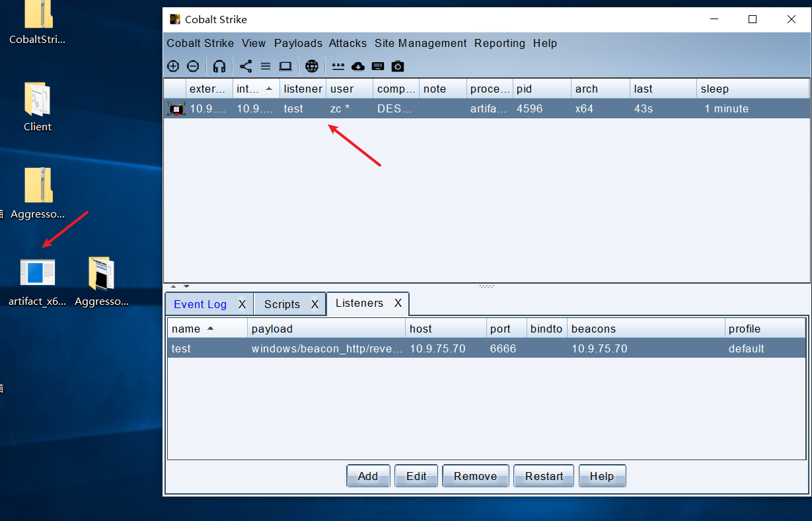Sort listeners by beacons column header

[x=646, y=329]
